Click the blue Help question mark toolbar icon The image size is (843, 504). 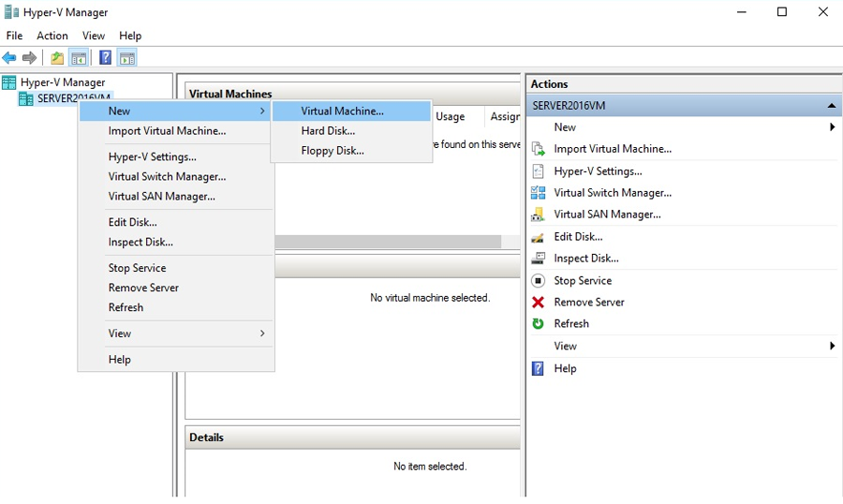pyautogui.click(x=105, y=57)
